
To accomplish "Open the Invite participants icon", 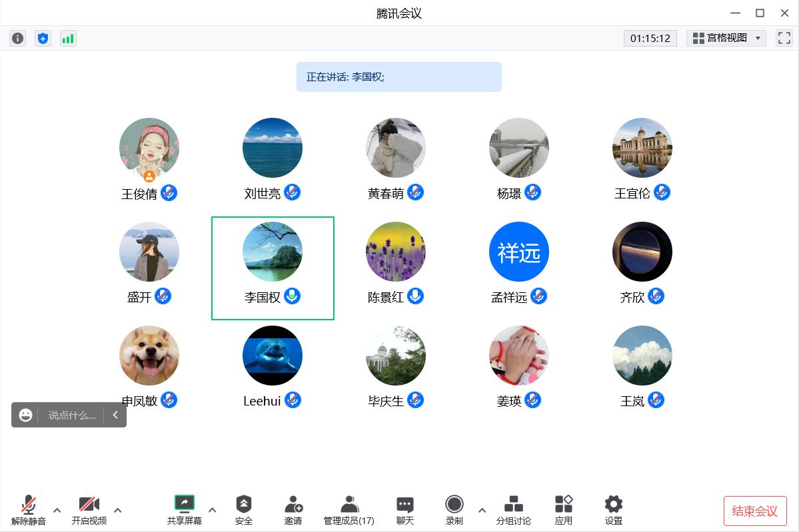I will [x=293, y=510].
